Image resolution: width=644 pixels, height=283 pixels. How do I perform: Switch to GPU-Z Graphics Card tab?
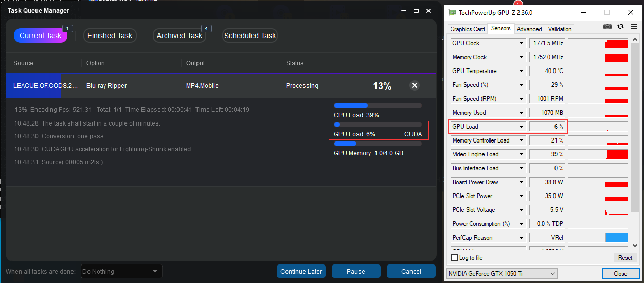pos(468,29)
